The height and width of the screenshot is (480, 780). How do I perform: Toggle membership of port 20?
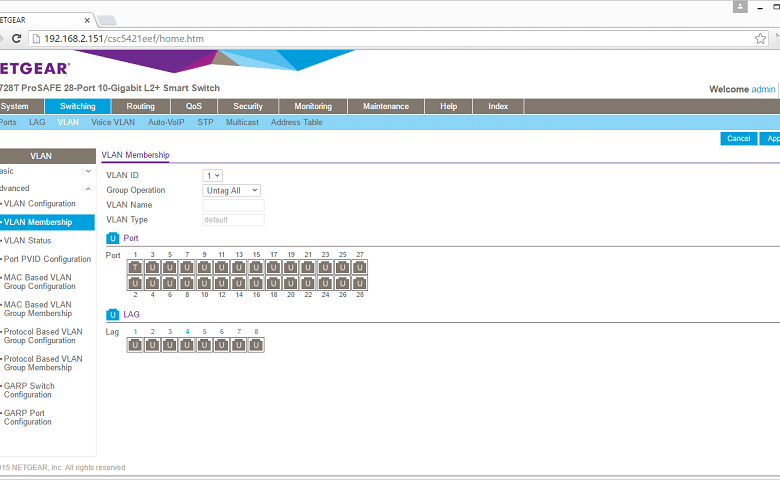[291, 284]
